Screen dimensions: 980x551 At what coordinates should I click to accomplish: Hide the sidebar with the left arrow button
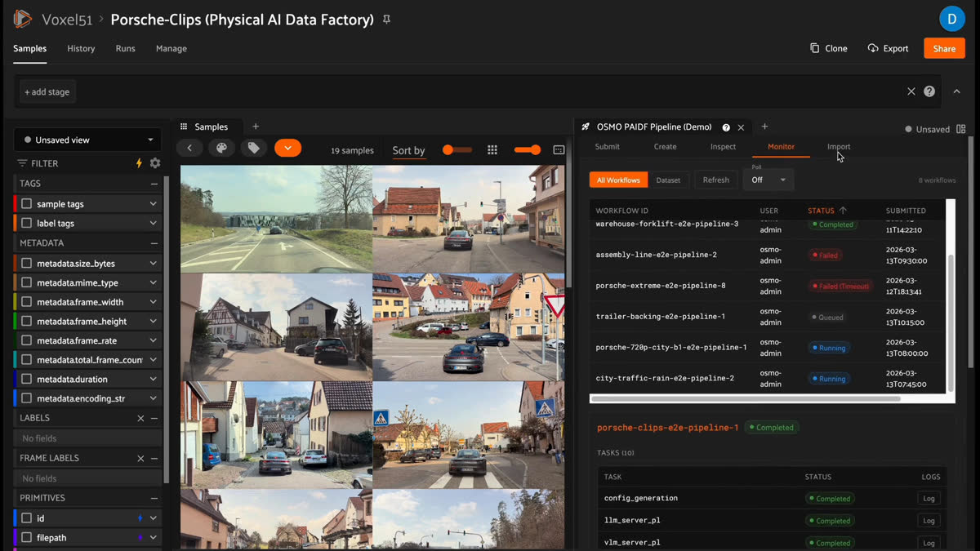(189, 148)
